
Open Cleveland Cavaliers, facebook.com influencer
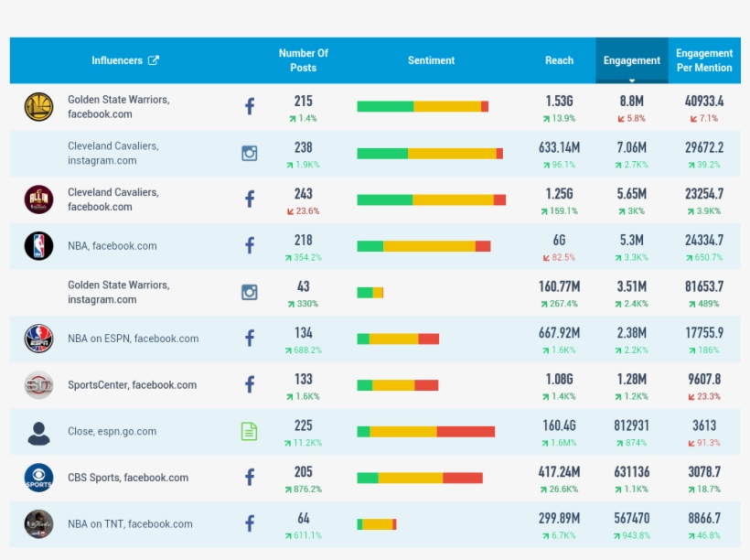(x=113, y=199)
